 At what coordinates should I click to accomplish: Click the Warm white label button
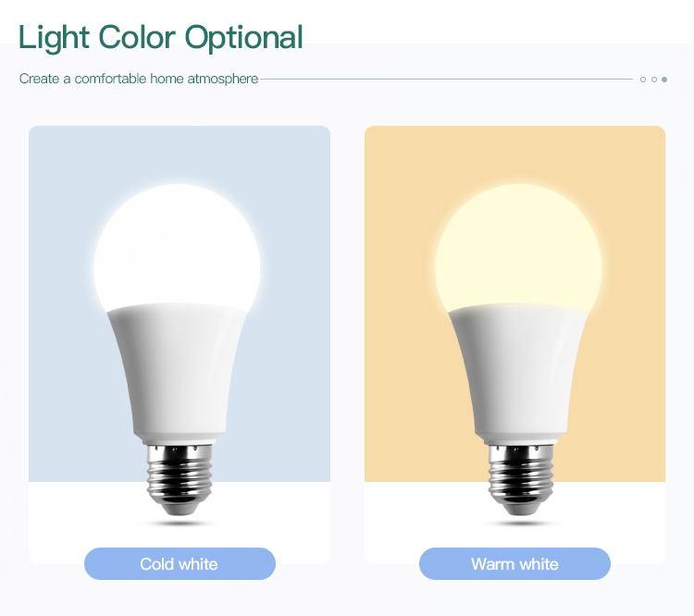pos(514,563)
